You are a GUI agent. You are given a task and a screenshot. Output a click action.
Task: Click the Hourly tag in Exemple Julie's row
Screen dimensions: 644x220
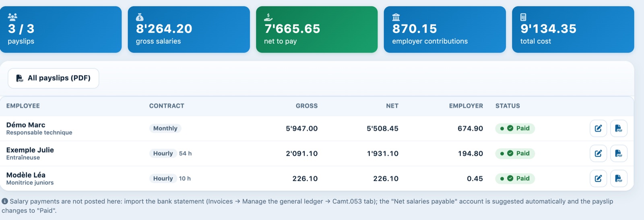click(163, 153)
